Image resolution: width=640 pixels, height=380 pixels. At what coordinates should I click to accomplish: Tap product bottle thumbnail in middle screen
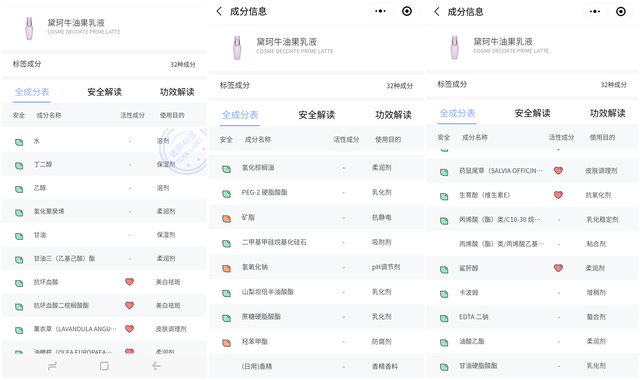(x=237, y=47)
